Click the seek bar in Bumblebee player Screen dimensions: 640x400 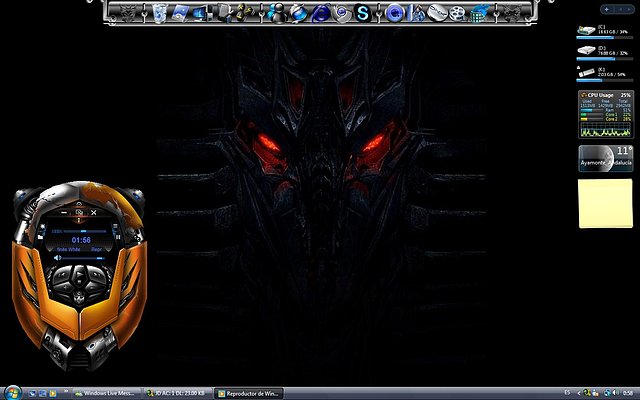tap(85, 231)
